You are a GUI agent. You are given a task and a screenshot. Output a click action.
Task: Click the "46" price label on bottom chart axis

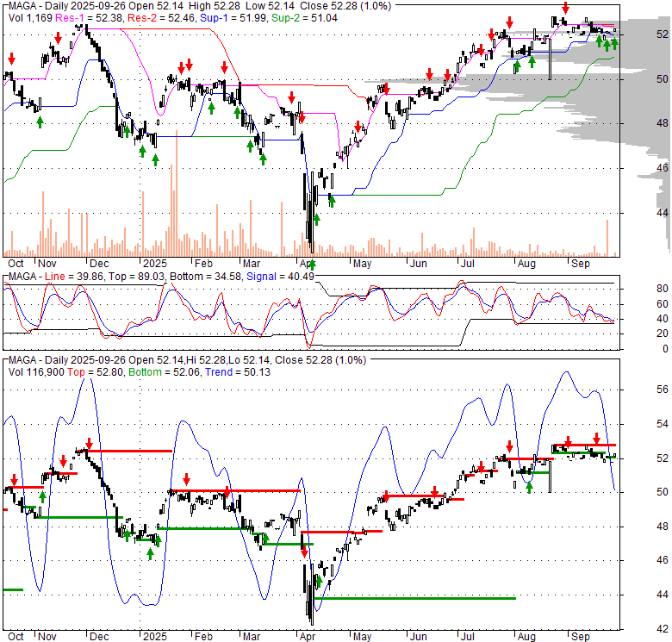click(x=663, y=560)
